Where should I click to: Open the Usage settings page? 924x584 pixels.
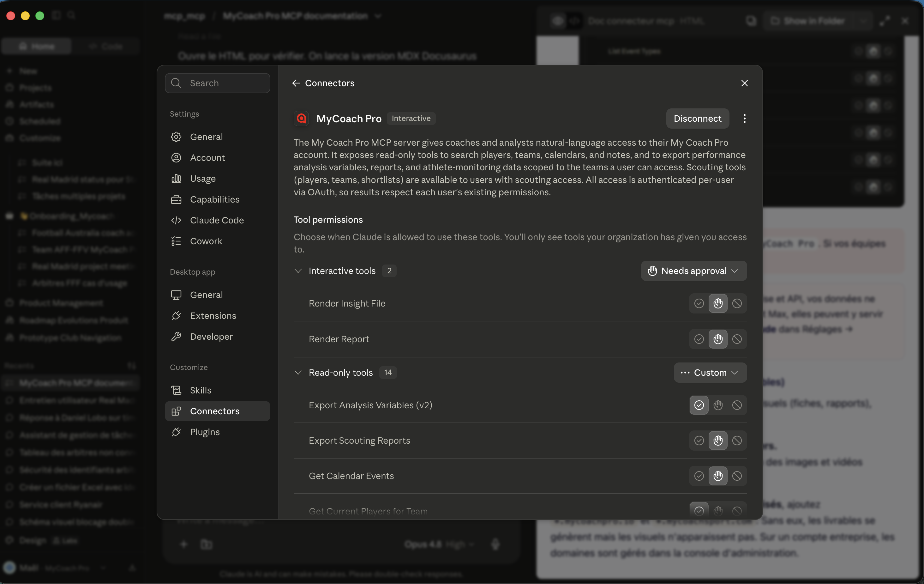point(217,179)
